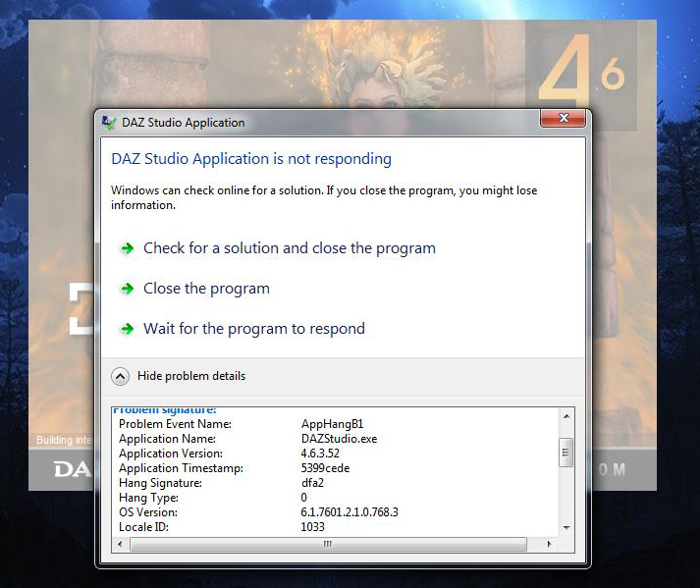The image size is (700, 588).
Task: Click the 'OS Version:' label
Action: (x=148, y=512)
